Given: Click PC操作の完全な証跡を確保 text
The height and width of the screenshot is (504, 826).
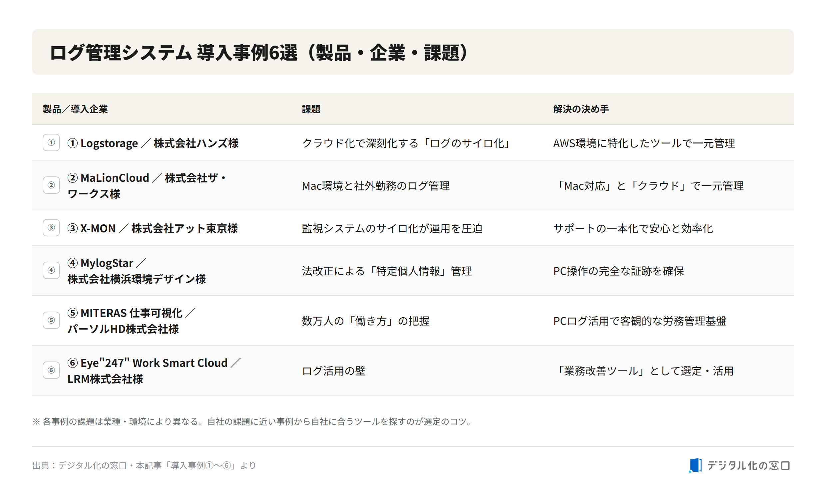Looking at the screenshot, I should [619, 271].
